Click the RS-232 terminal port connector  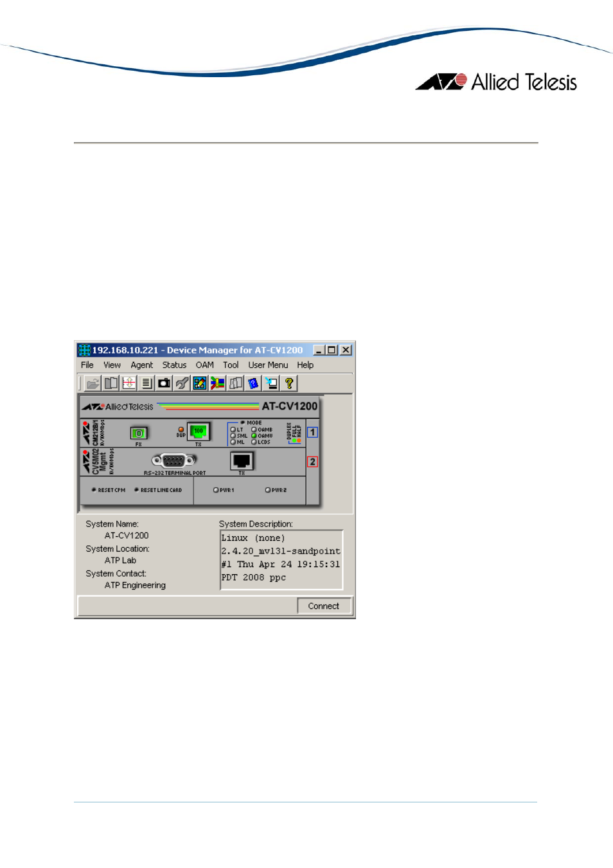(x=173, y=460)
